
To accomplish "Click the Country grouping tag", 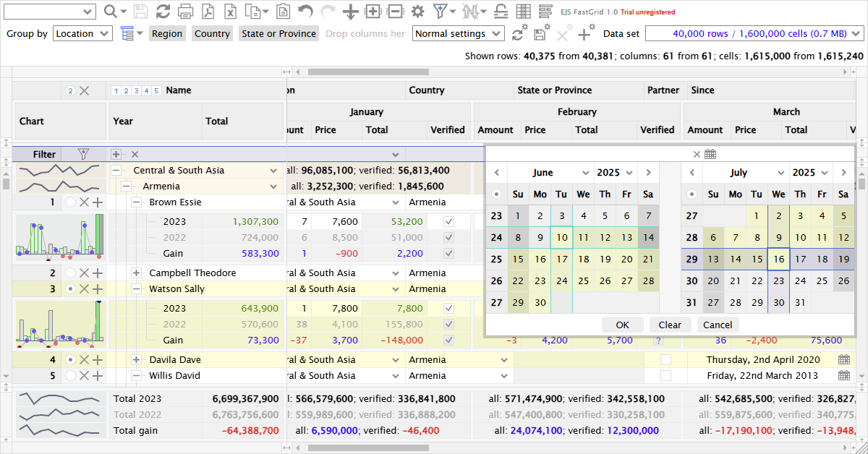I will tap(212, 33).
